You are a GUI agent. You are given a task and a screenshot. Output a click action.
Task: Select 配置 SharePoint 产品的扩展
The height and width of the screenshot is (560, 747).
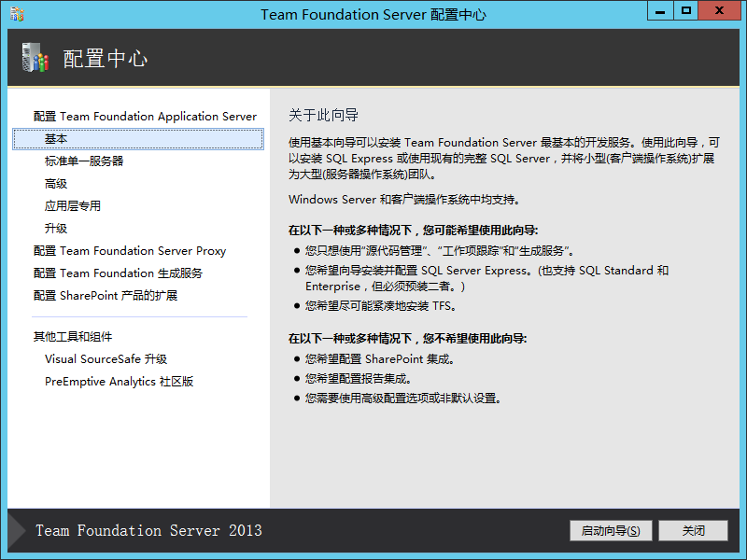coord(106,296)
